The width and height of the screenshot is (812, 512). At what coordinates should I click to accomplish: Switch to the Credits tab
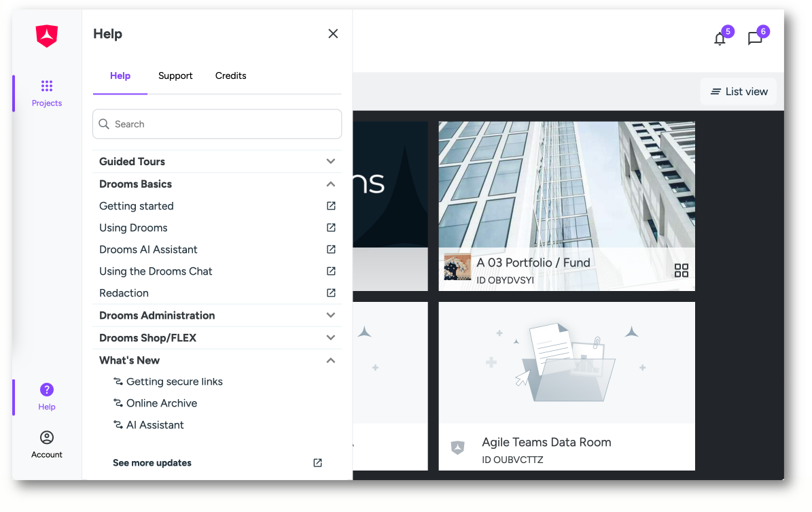tap(230, 75)
